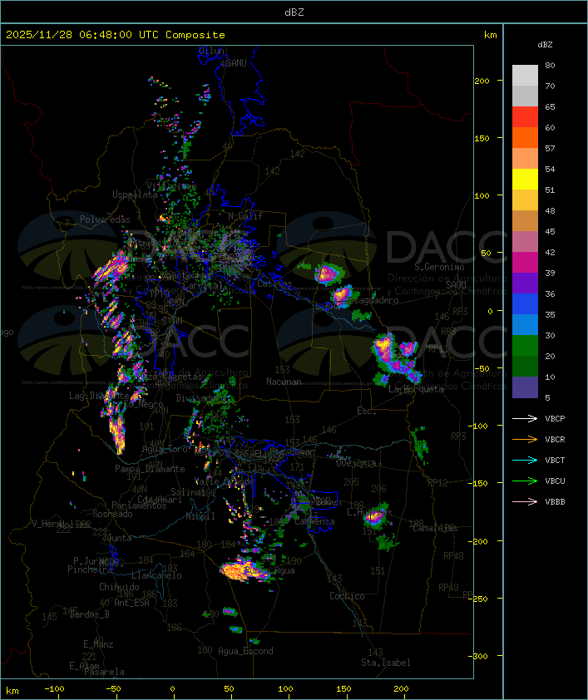Click the dBZ heading above the color scale
This screenshot has height=700, width=588.
click(545, 45)
